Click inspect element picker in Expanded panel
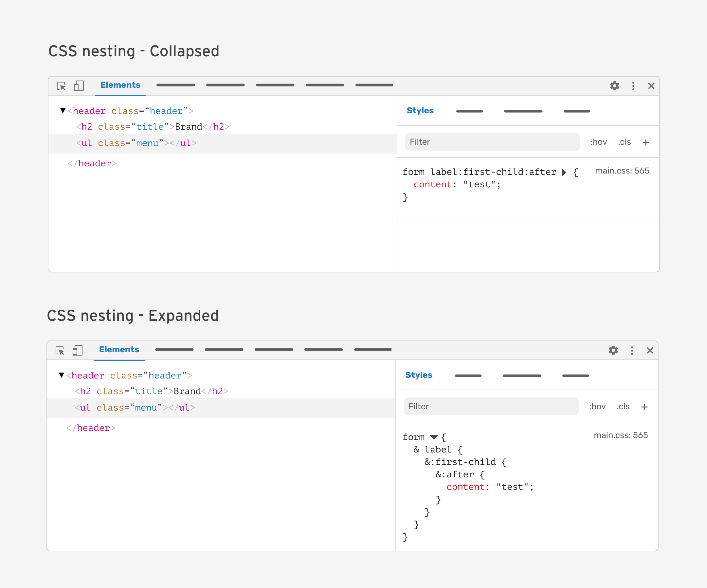This screenshot has height=588, width=707. [60, 351]
